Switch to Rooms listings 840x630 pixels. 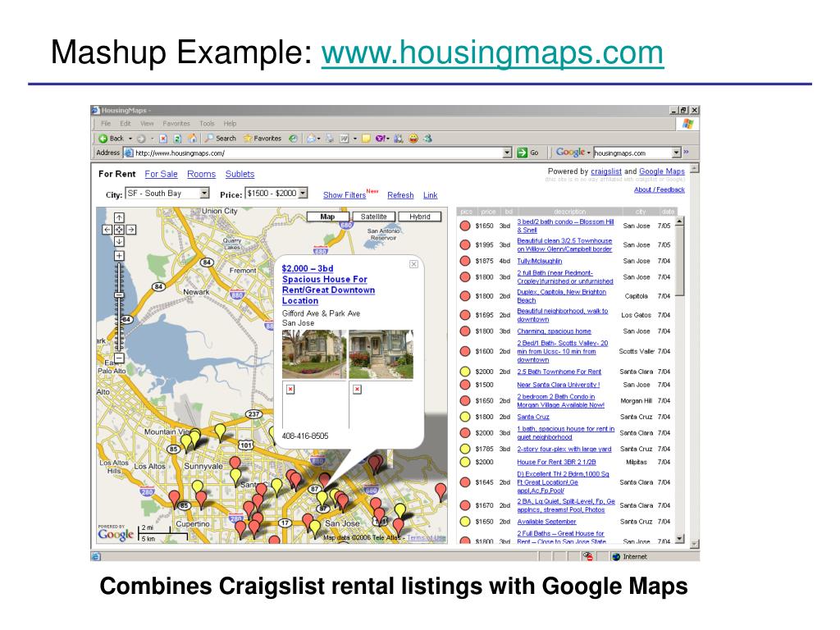tap(202, 174)
